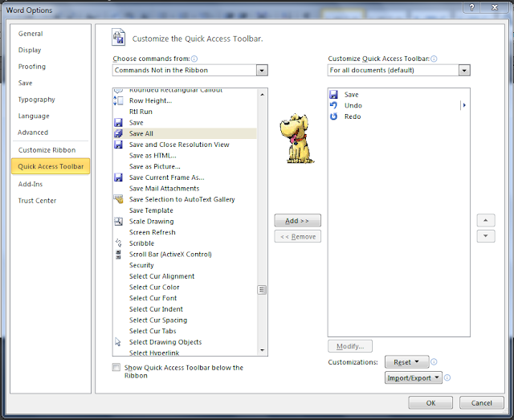Click the info icon next to Reset
514x420 pixels.
tap(434, 362)
